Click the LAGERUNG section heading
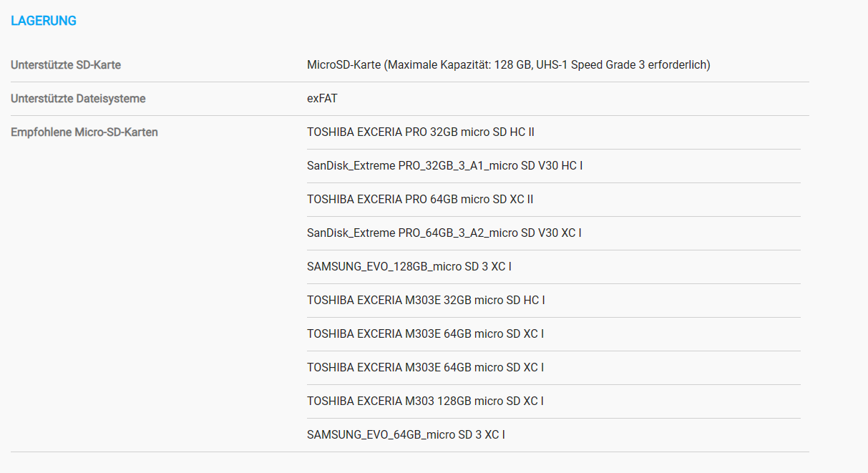Screen dimensions: 868x473 coord(44,21)
